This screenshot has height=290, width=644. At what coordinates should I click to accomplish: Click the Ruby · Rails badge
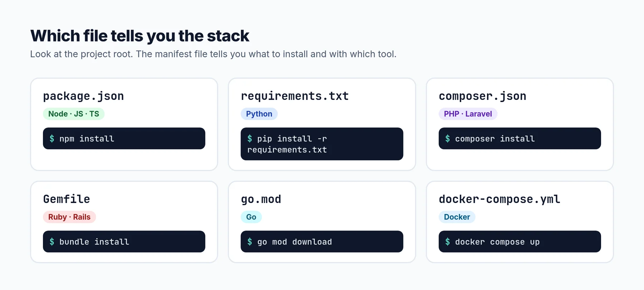[x=69, y=217]
